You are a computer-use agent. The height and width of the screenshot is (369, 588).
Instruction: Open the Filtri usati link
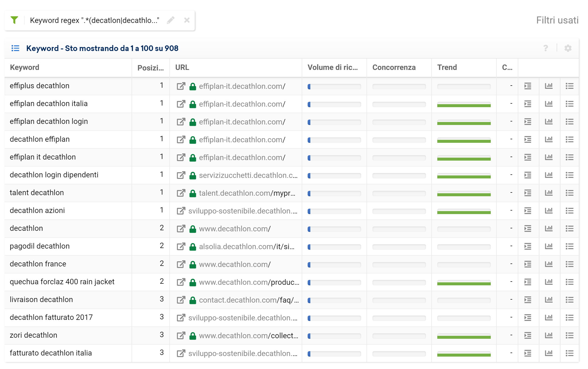point(557,20)
